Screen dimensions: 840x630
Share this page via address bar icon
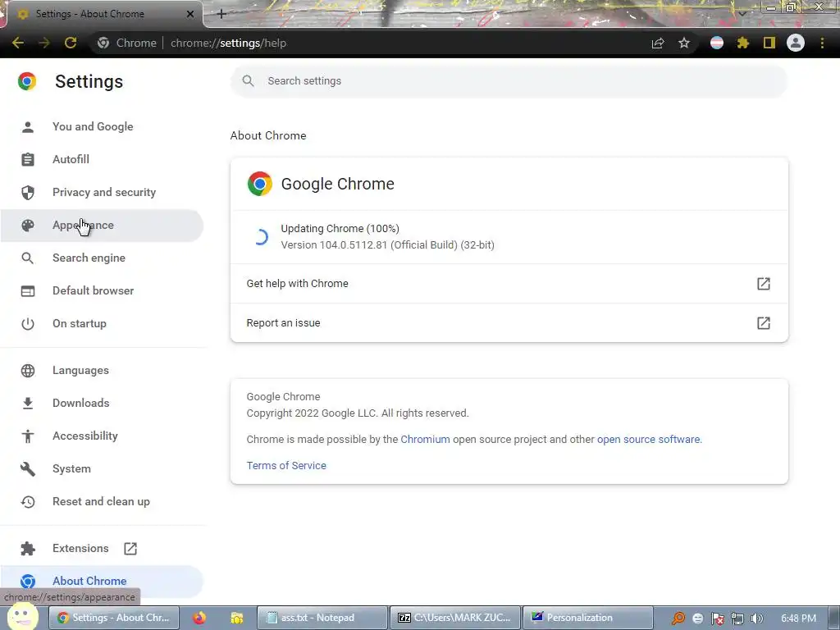coord(658,43)
